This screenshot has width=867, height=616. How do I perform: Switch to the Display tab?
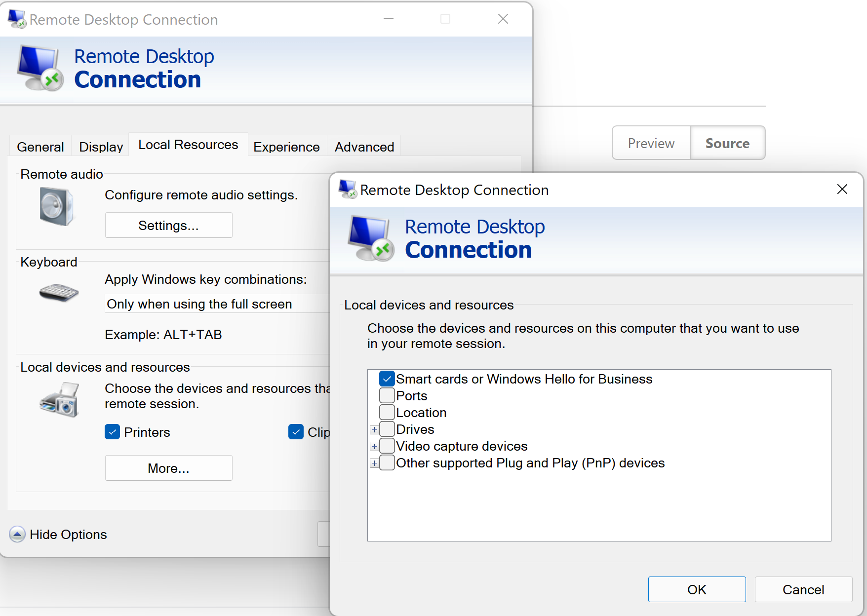[x=101, y=147]
